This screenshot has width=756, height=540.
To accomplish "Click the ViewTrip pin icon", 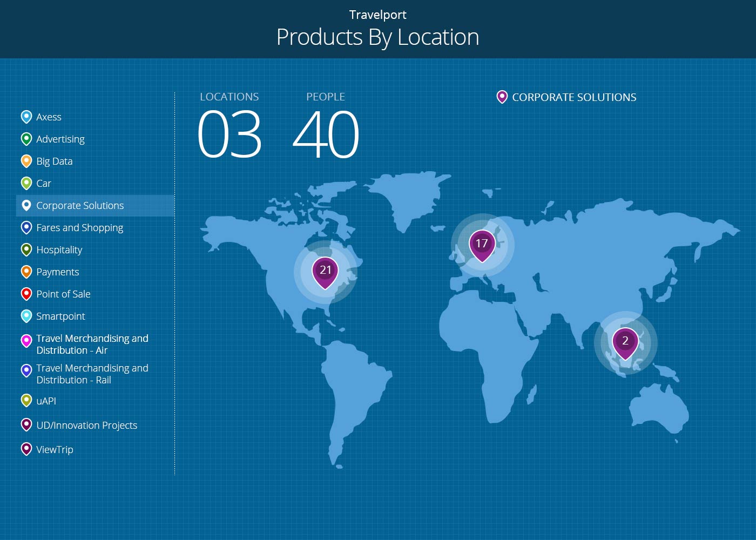I will (26, 449).
